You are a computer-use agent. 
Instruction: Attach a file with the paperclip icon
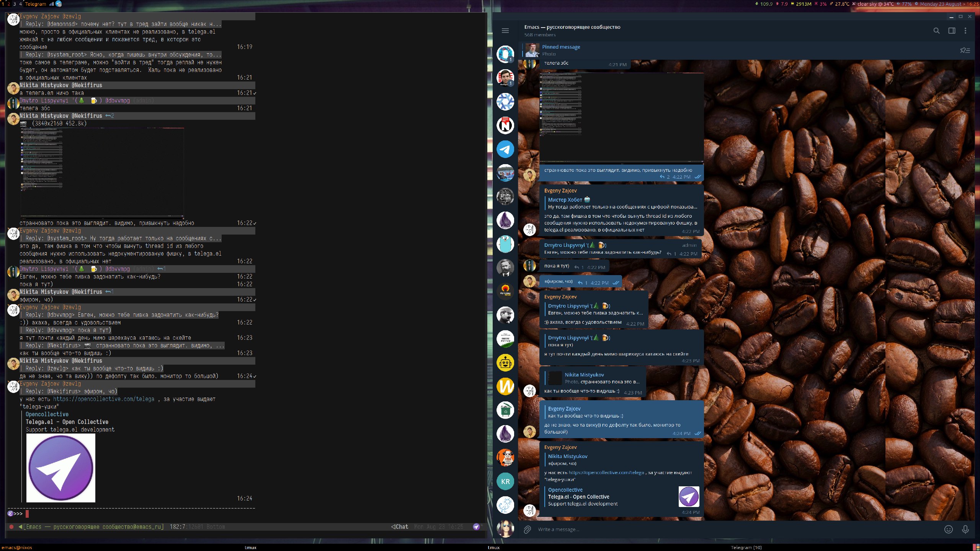pos(528,529)
